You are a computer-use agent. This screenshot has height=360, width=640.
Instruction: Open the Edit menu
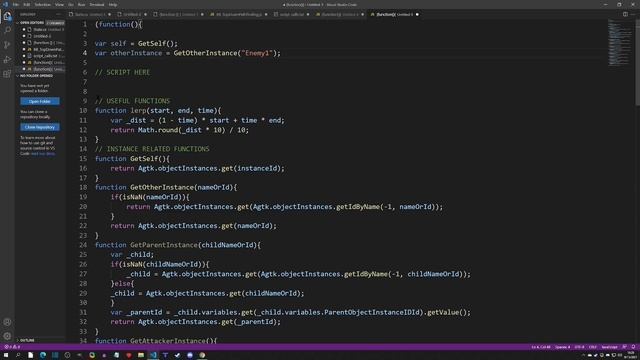pyautogui.click(x=27, y=4)
